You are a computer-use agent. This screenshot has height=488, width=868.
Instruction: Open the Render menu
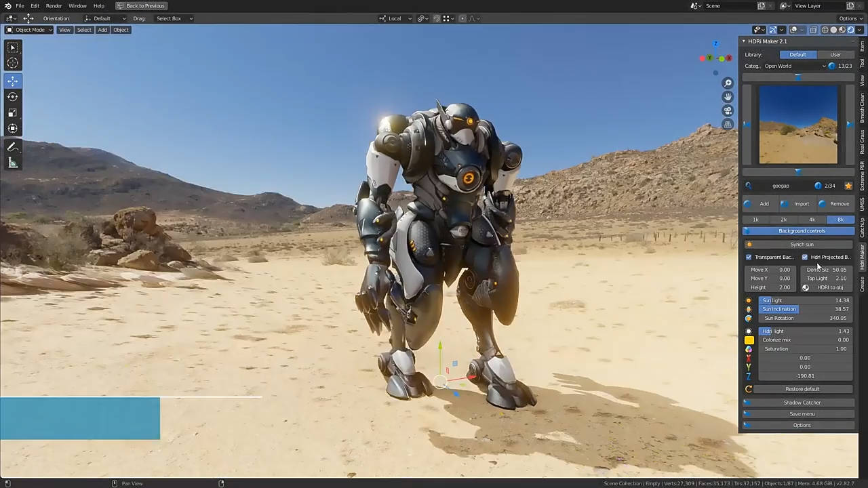tap(54, 5)
